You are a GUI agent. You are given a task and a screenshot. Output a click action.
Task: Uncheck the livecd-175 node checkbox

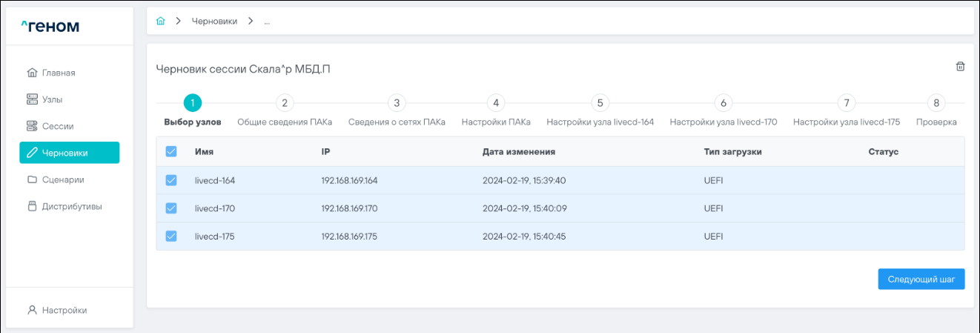click(171, 236)
